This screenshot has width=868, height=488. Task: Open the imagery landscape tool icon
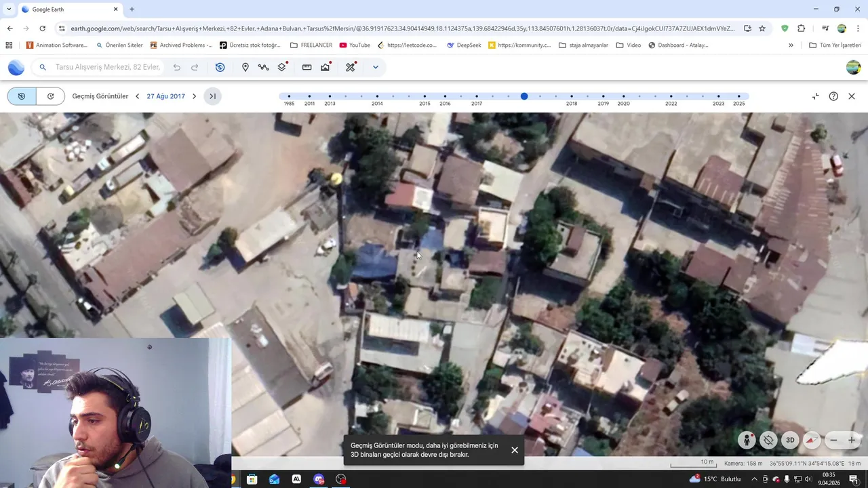(x=325, y=67)
